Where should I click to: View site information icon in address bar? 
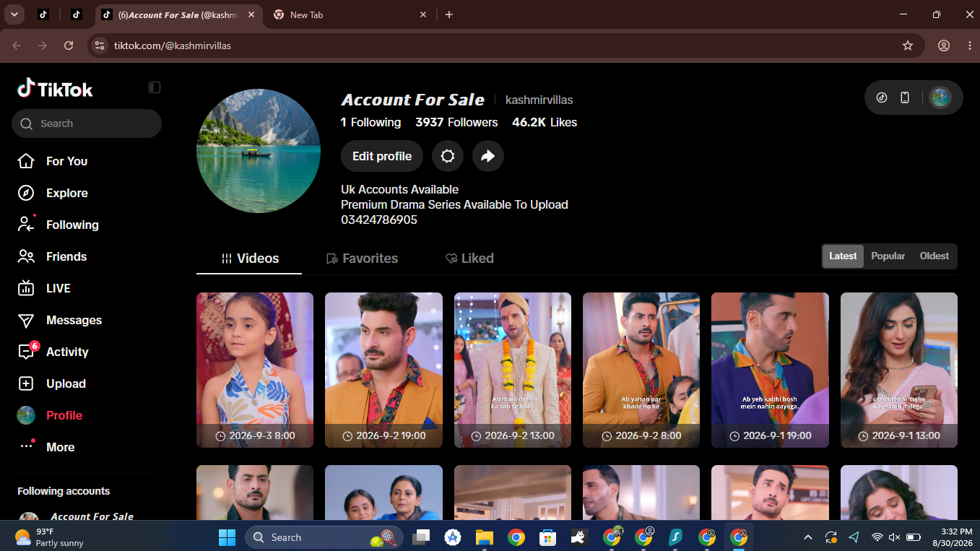(100, 45)
